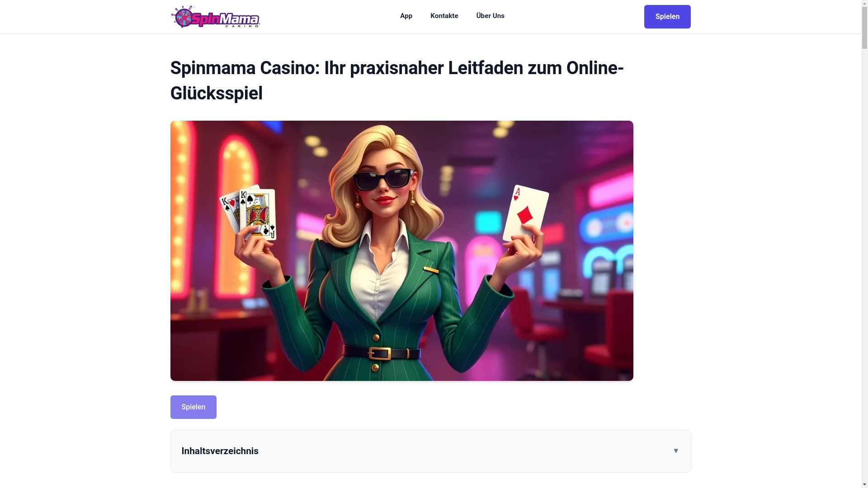Screen dimensions: 868x488
Task: Click the word CASINO in logo
Action: tap(242, 26)
